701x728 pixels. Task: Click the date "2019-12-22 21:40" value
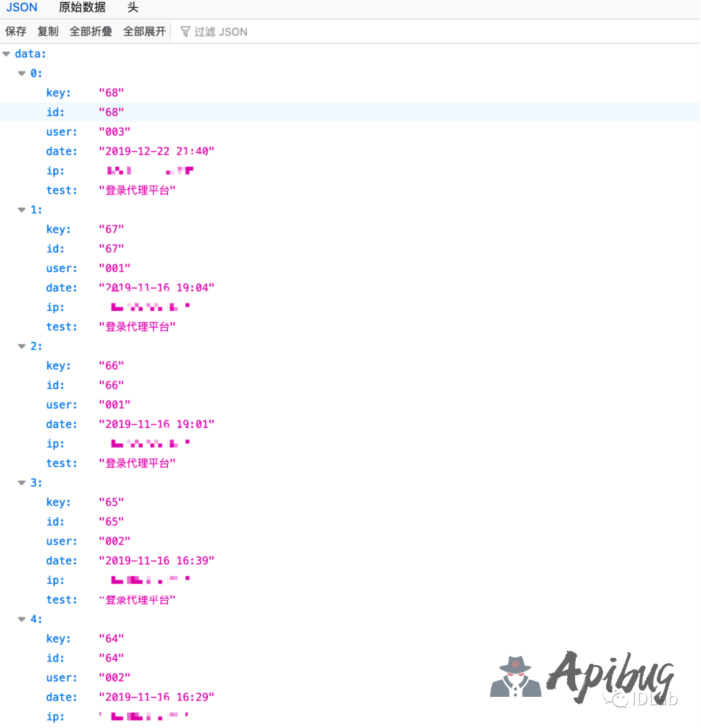pos(156,151)
